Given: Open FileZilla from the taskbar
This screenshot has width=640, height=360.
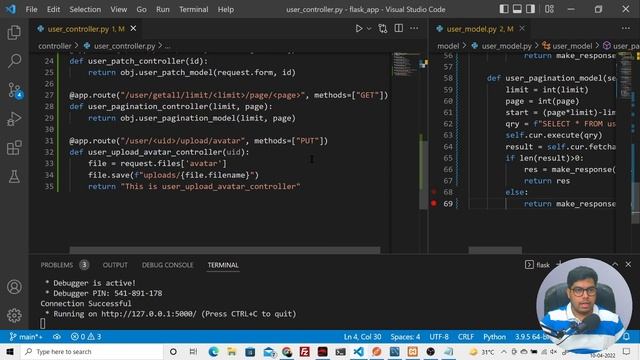Looking at the screenshot, I should [304, 351].
